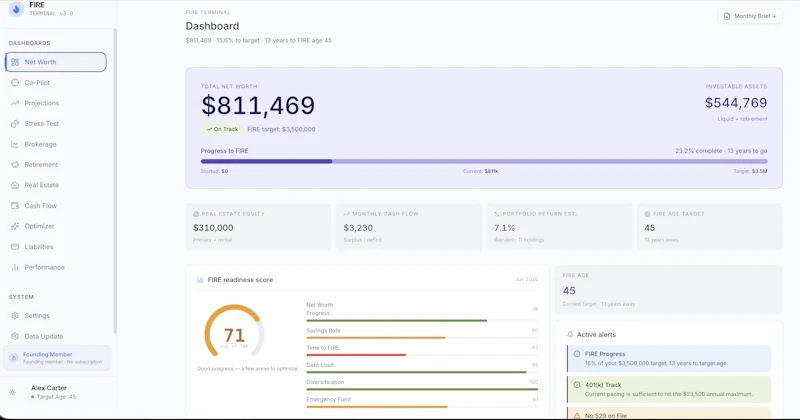Screen dimensions: 800x420
Task: Click the Stress Test icon
Action: click(x=15, y=123)
